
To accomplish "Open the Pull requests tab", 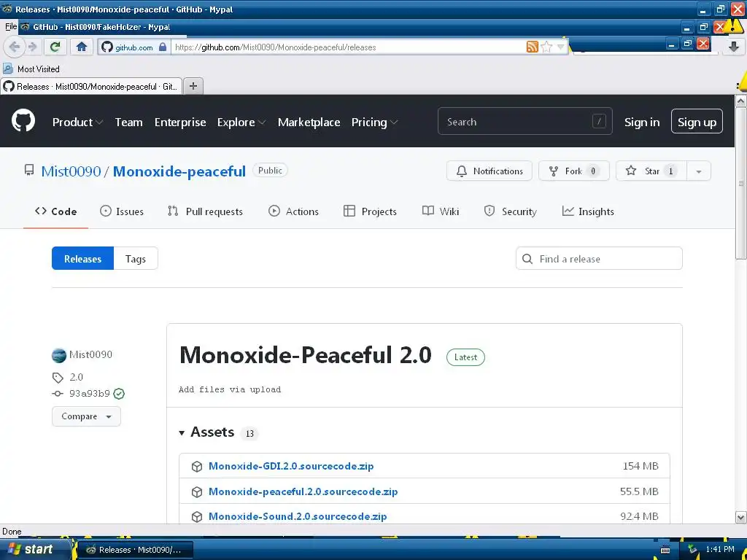I will pyautogui.click(x=205, y=211).
